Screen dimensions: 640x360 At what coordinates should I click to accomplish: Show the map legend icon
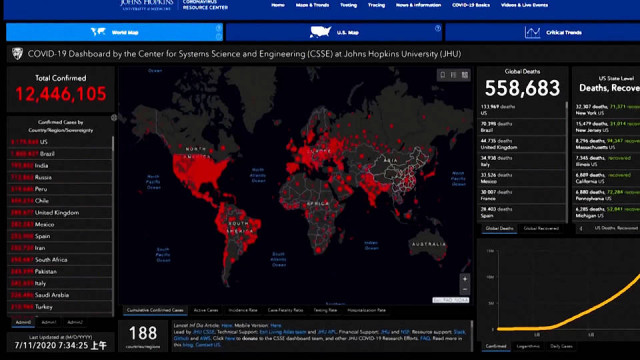coord(453,75)
